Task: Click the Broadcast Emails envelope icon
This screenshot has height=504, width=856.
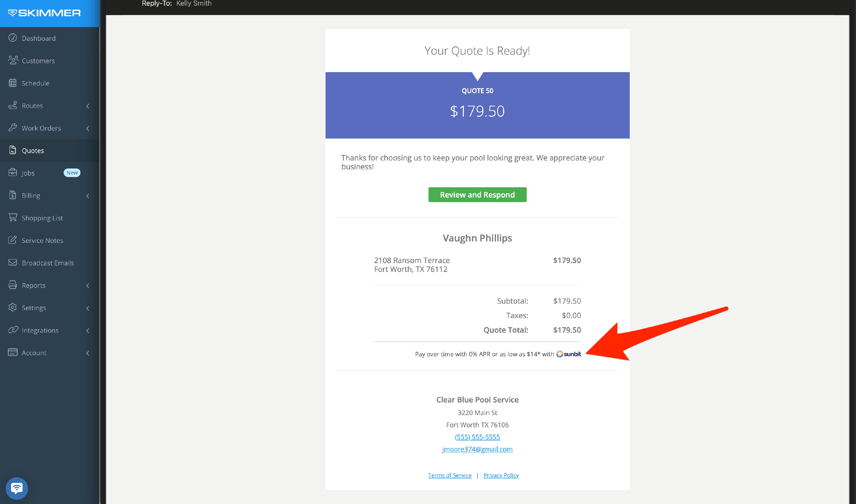Action: point(13,262)
